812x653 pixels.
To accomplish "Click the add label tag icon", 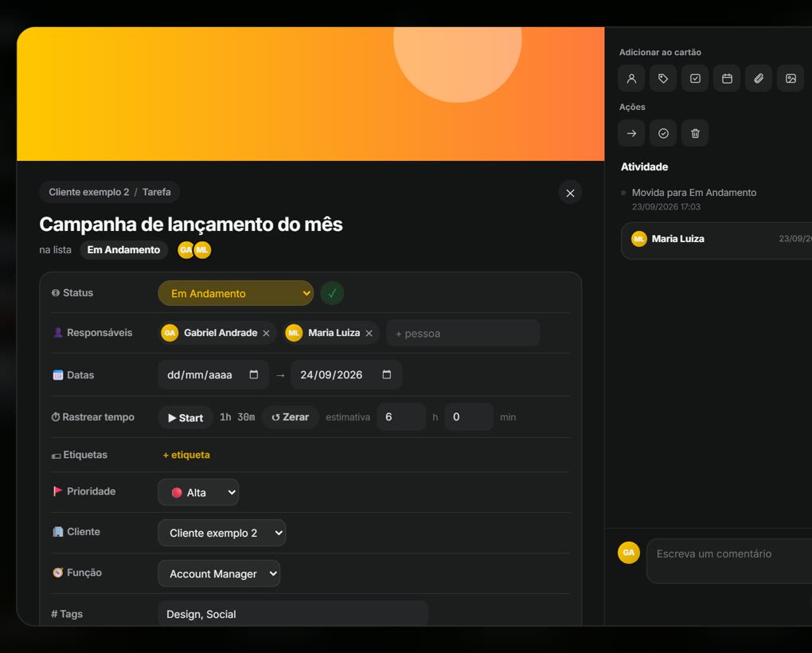I will pyautogui.click(x=663, y=79).
